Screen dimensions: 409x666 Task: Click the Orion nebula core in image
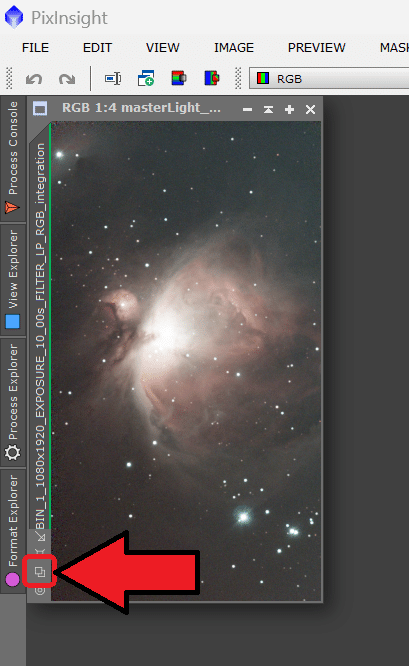[x=168, y=327]
